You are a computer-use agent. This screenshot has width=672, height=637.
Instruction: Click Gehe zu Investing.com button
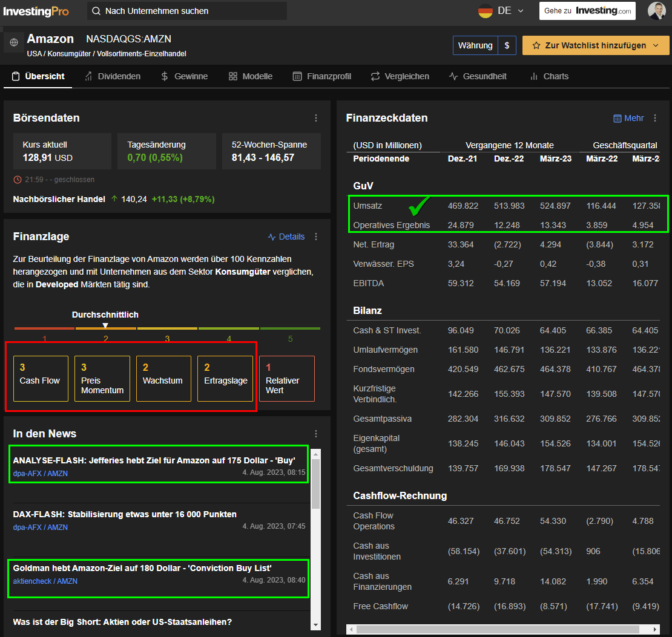(x=587, y=11)
